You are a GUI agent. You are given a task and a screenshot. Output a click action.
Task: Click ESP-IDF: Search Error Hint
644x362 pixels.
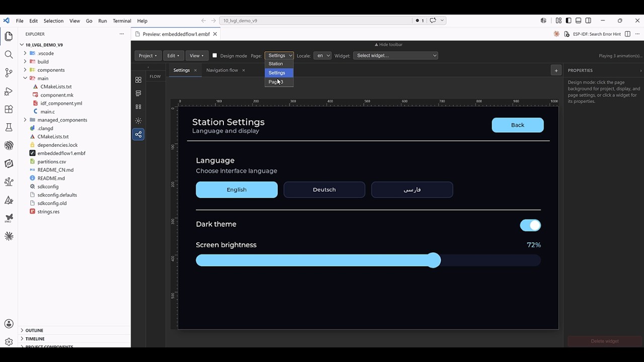(x=597, y=34)
